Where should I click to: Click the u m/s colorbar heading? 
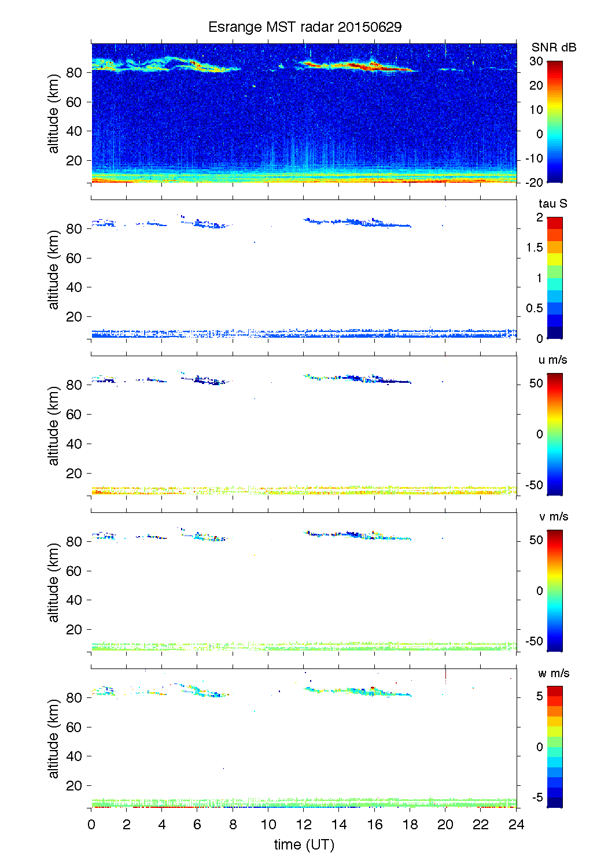pyautogui.click(x=552, y=360)
